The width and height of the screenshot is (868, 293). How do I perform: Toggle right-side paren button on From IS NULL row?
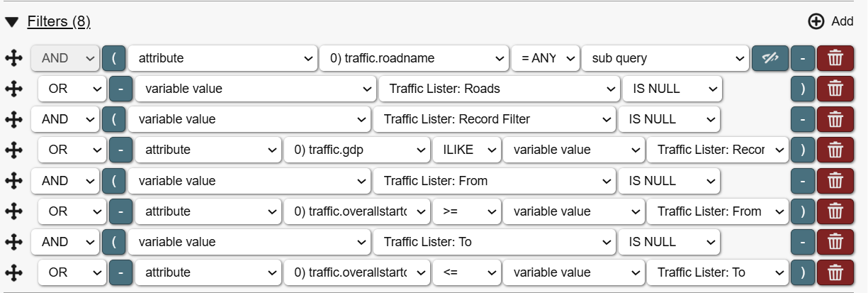point(803,181)
